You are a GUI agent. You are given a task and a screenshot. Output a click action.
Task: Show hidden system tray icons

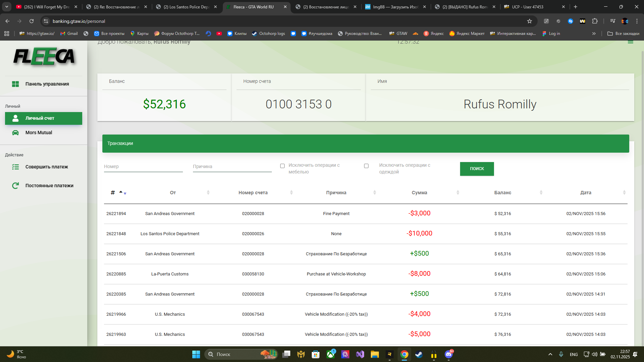550,354
